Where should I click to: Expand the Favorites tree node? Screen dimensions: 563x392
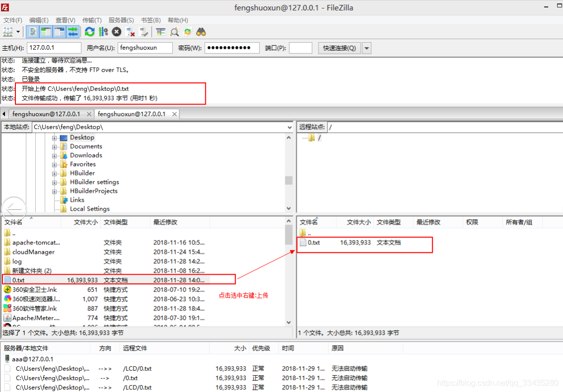click(x=54, y=165)
